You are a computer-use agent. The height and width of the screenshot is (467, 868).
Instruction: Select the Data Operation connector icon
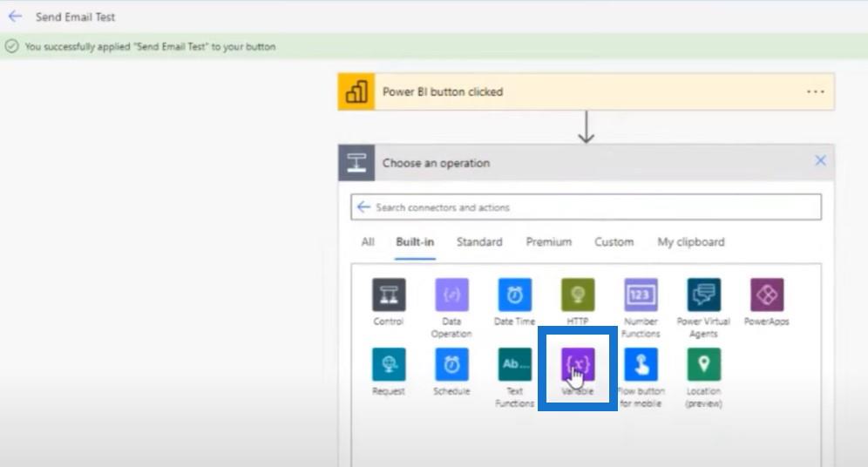(x=451, y=294)
